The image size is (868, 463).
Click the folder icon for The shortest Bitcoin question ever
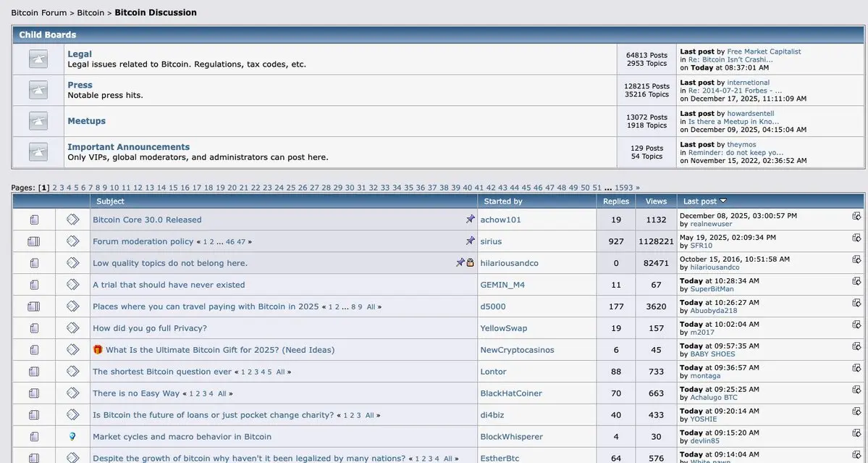click(x=34, y=372)
